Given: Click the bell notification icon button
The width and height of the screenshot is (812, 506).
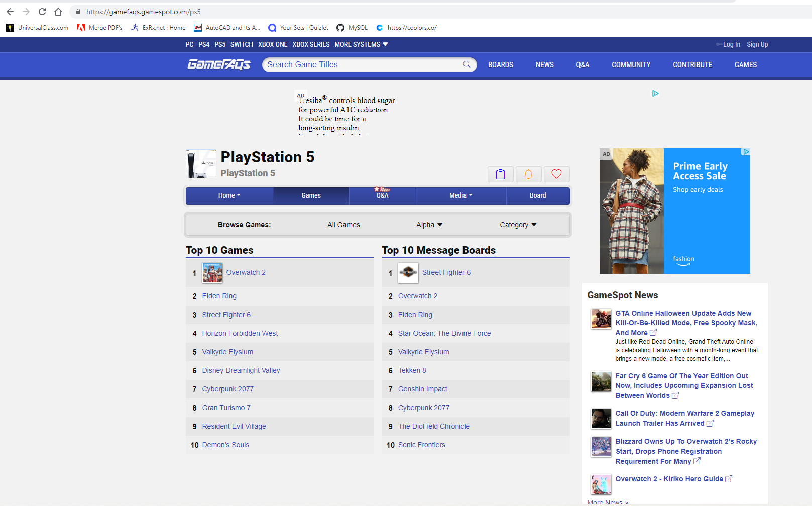Looking at the screenshot, I should (528, 174).
